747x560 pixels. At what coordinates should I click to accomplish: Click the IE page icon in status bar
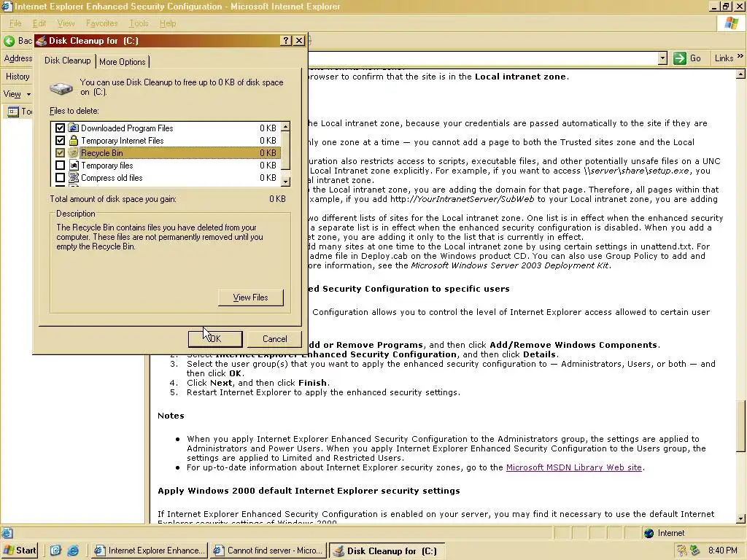[7, 533]
